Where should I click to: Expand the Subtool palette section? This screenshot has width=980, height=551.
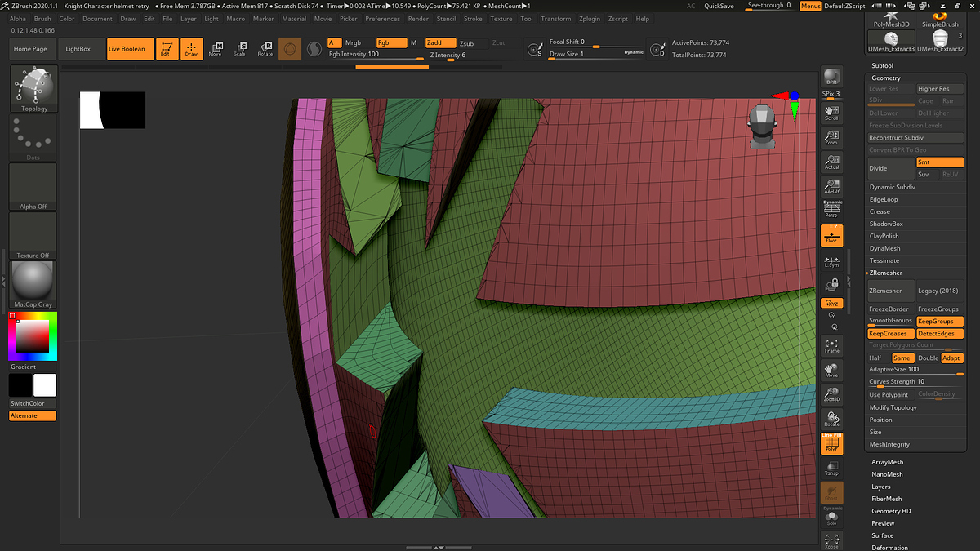tap(882, 65)
